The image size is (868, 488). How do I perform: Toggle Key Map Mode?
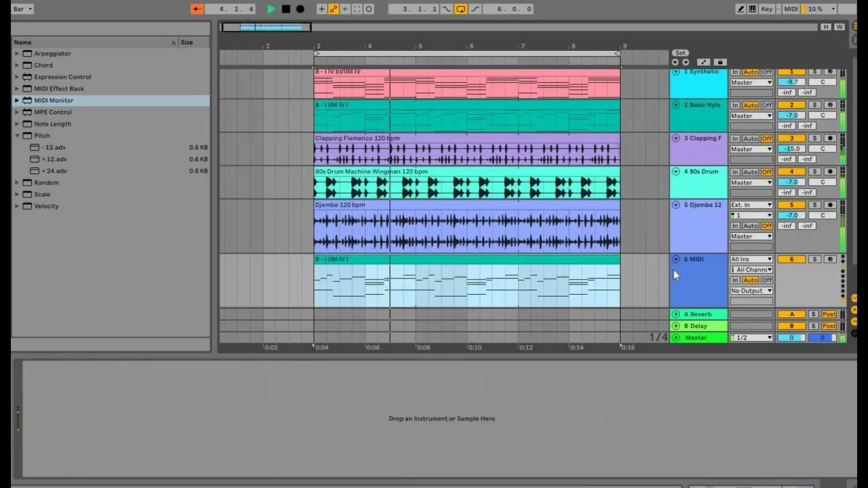(x=767, y=9)
